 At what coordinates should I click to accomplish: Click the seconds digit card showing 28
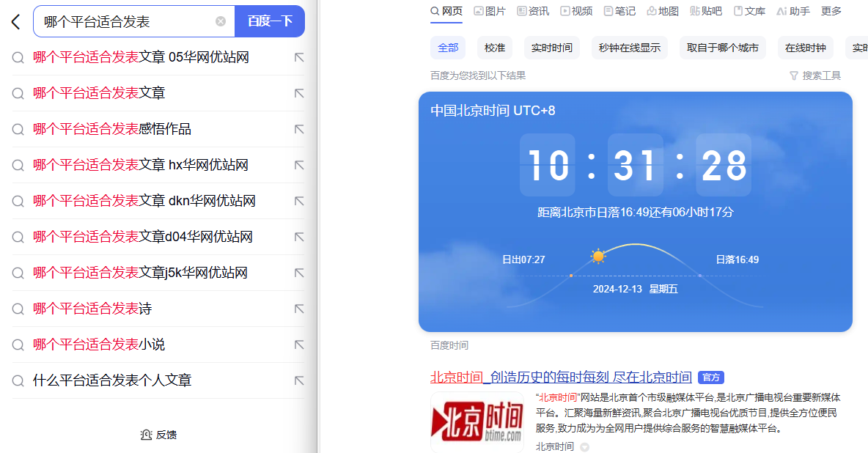click(724, 164)
